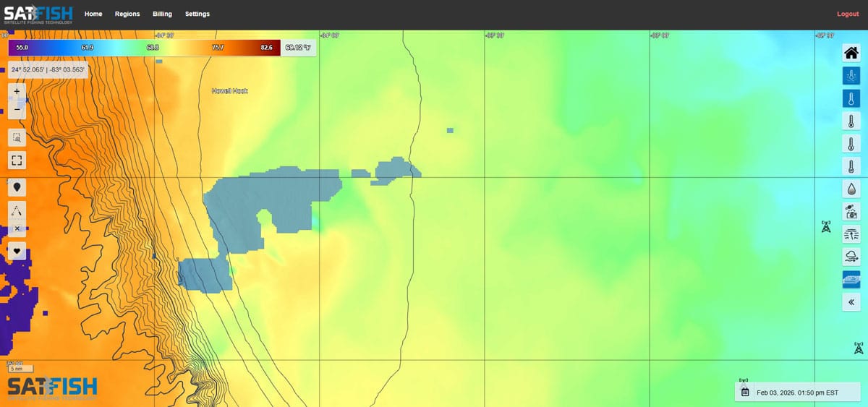Go to the Billing page

pos(163,14)
